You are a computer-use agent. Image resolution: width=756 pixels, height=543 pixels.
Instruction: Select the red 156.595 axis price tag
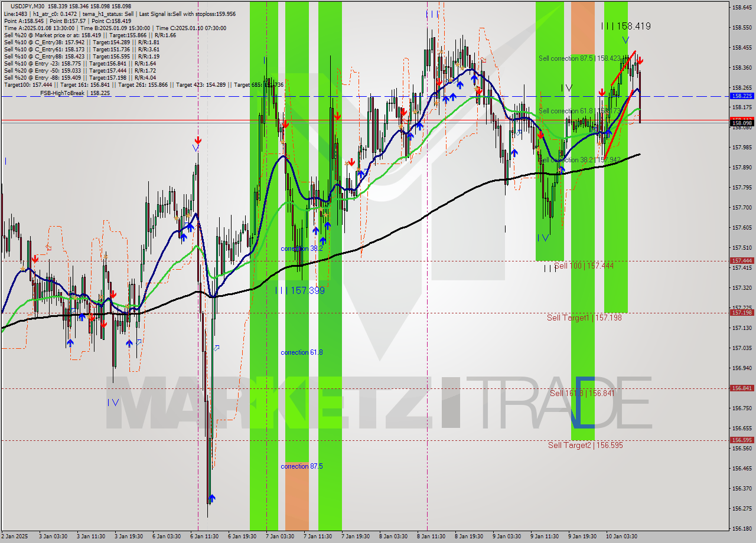click(x=742, y=440)
